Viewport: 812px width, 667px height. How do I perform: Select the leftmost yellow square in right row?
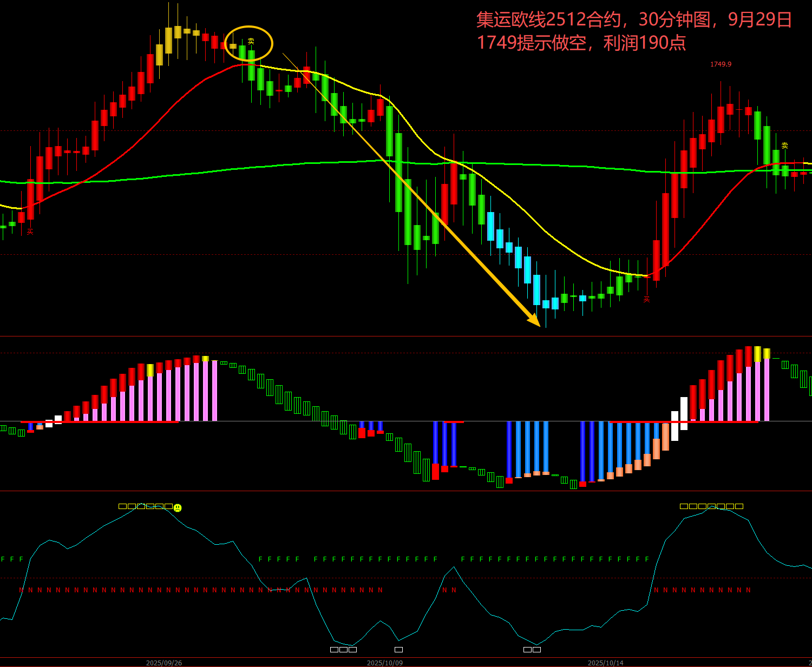[x=684, y=506]
